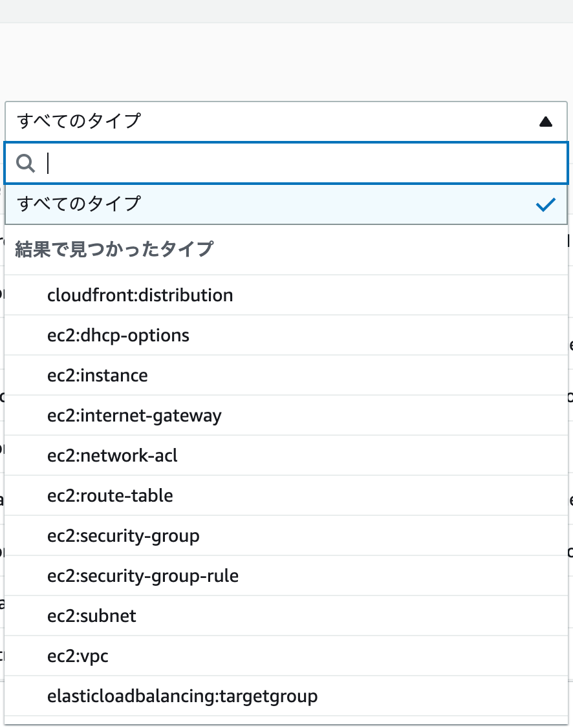Image resolution: width=573 pixels, height=728 pixels.
Task: Select the ec2:dhcp-options type
Action: tap(286, 335)
